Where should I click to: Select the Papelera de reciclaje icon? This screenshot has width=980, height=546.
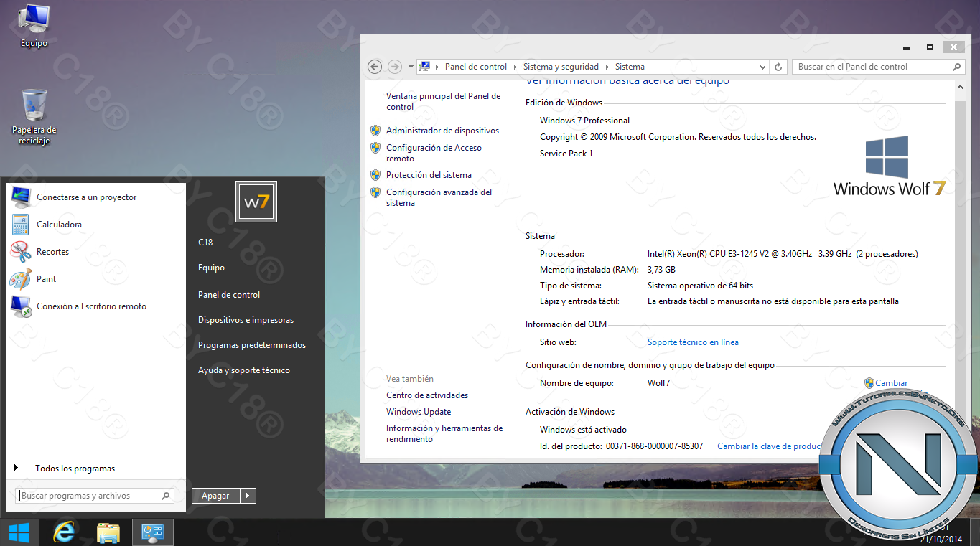tap(34, 116)
